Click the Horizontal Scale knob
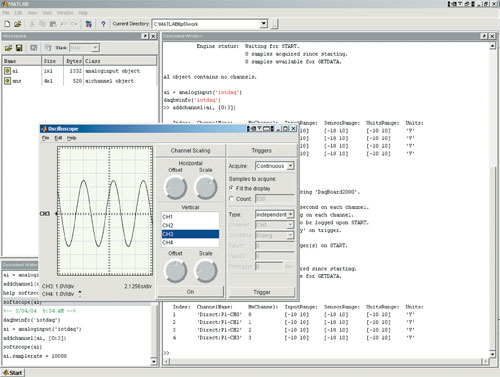500x377 pixels. (206, 188)
